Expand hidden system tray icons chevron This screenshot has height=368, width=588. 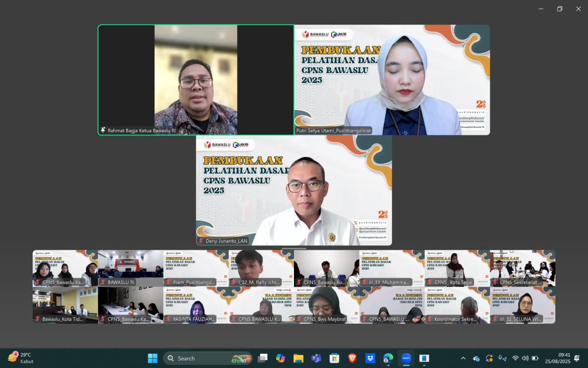463,358
